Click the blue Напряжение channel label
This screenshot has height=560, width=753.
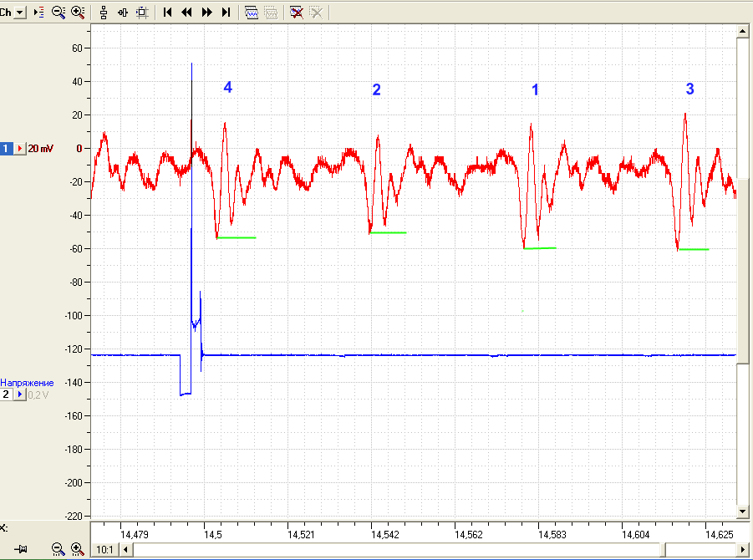[x=27, y=383]
